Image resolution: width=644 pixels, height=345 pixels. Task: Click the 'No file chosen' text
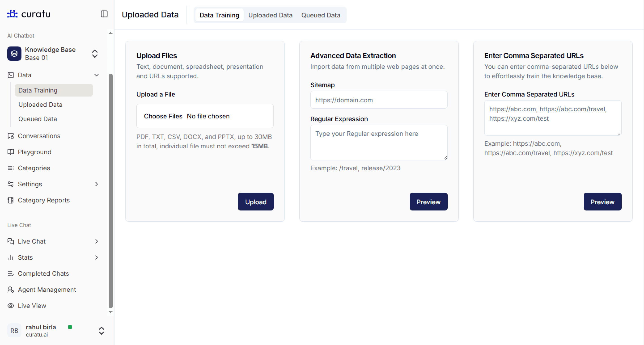click(x=208, y=116)
